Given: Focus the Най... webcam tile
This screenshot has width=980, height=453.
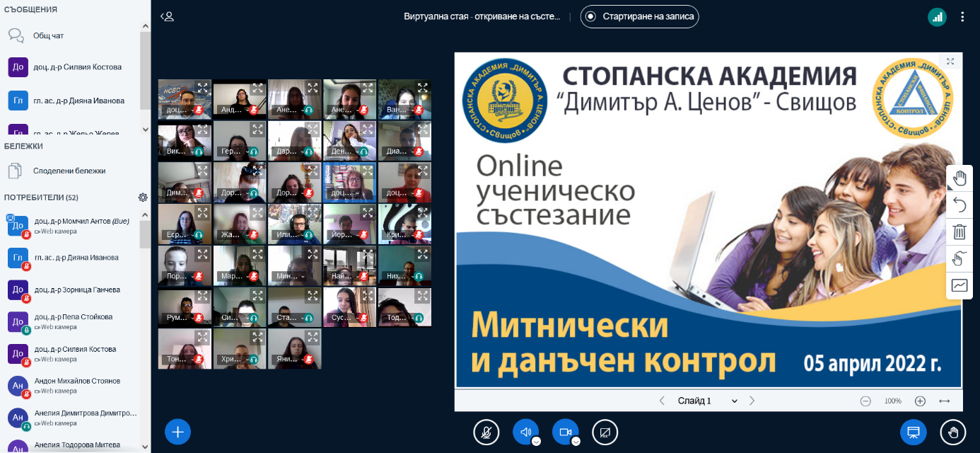Looking at the screenshot, I should click(x=349, y=265).
